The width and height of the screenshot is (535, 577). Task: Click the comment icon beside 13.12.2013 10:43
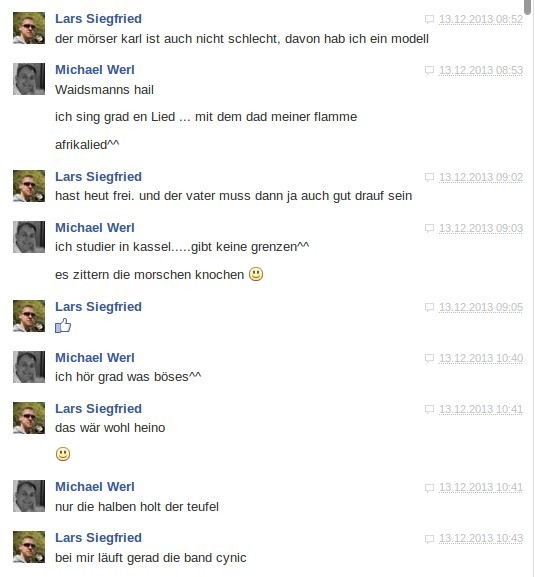[429, 539]
